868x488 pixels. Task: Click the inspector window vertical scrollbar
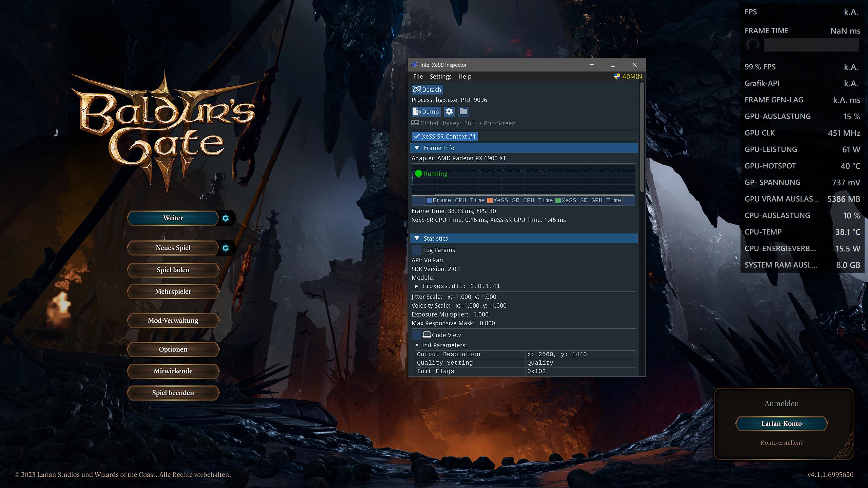(642, 137)
